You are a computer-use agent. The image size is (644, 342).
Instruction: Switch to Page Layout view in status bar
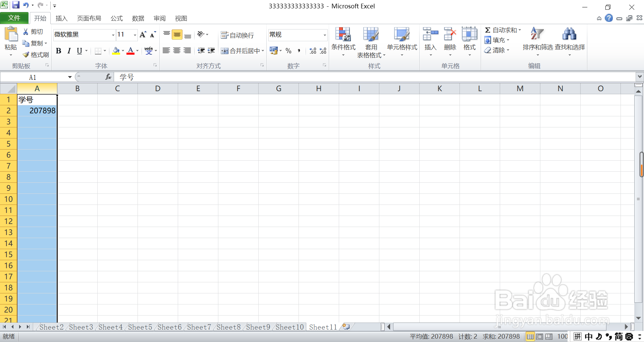click(x=540, y=337)
